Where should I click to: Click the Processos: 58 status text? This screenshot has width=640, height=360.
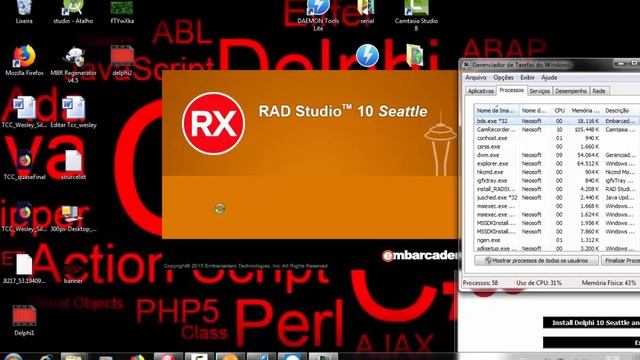480,282
